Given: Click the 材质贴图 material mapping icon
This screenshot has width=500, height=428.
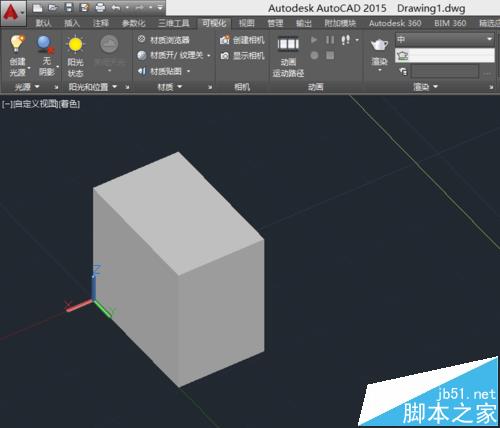Looking at the screenshot, I should (x=142, y=71).
